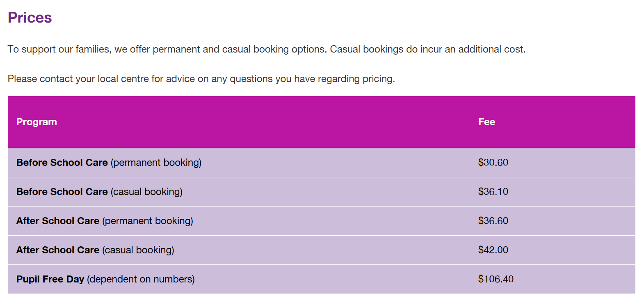Select After School Care permanent booking row label

click(105, 221)
